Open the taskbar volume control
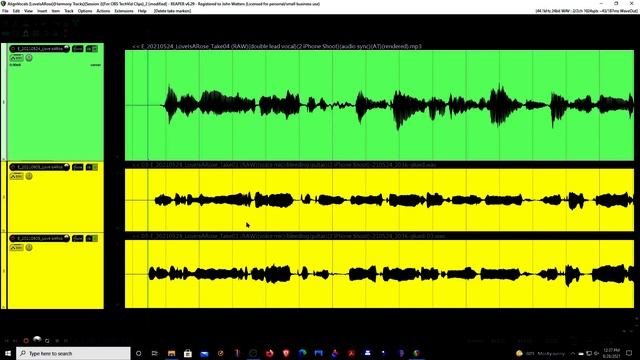Image resolution: width=640 pixels, height=360 pixels. 596,353
